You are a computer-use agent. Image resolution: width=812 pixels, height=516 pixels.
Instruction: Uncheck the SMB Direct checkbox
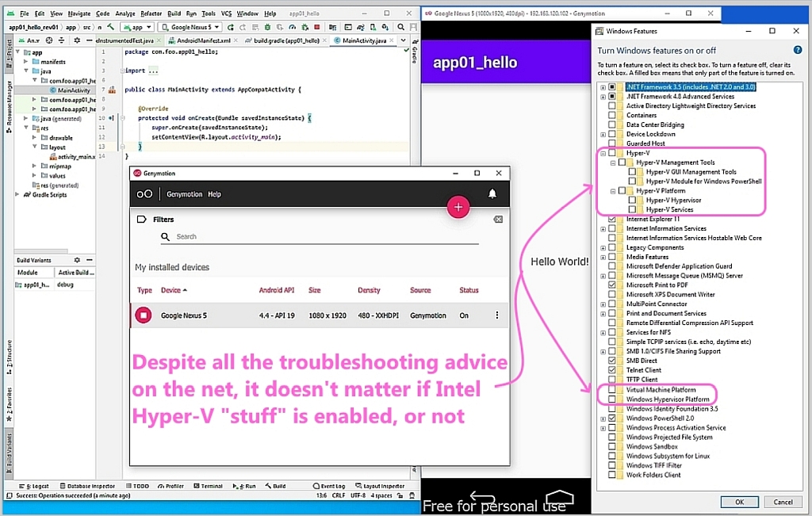(x=612, y=361)
